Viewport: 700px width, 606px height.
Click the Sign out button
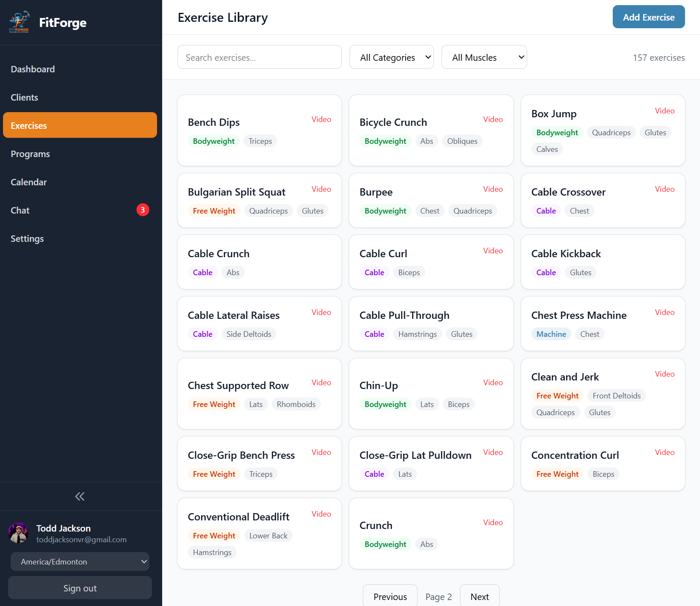[x=80, y=588]
